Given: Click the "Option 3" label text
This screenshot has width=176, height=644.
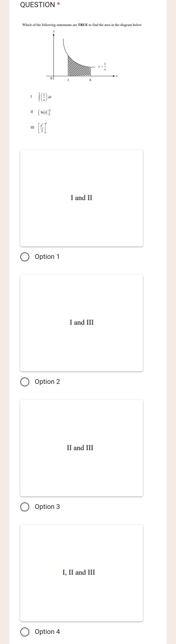Looking at the screenshot, I should point(47,507).
